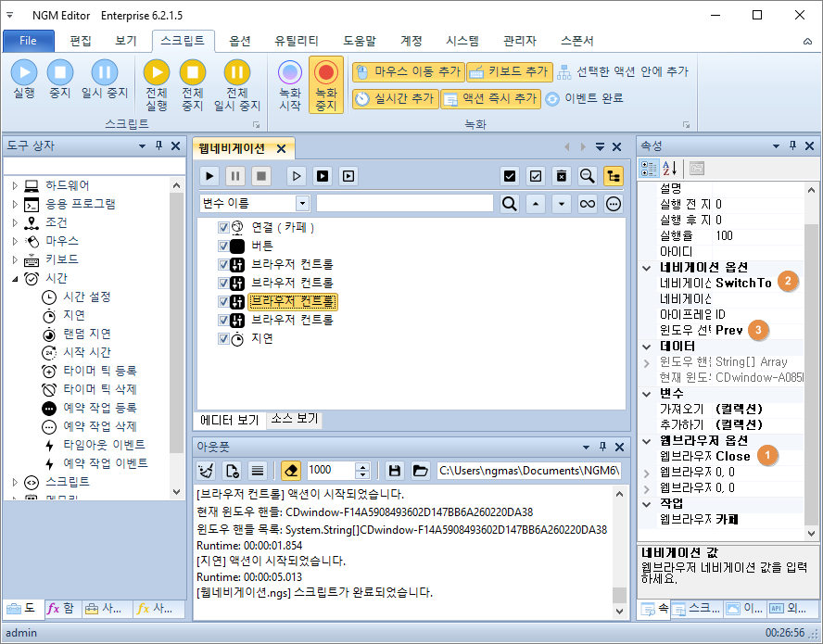Switch to 보기 ribbon tab
Image resolution: width=823 pixels, height=644 pixels.
pos(126,41)
